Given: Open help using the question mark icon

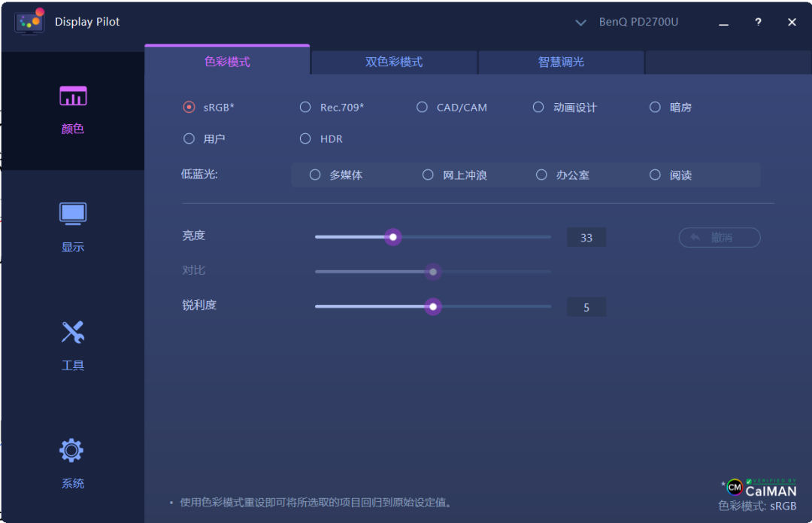Looking at the screenshot, I should [758, 22].
